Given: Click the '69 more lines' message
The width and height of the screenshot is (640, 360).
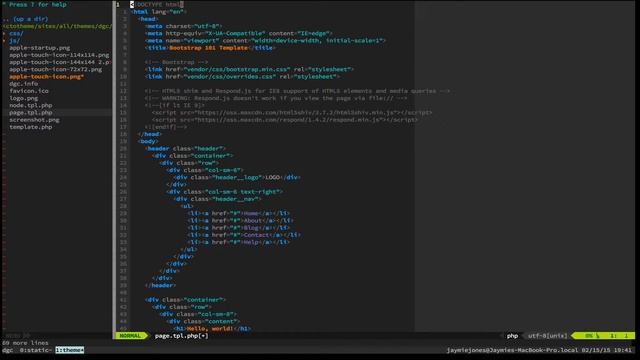Looking at the screenshot, I should [25, 343].
